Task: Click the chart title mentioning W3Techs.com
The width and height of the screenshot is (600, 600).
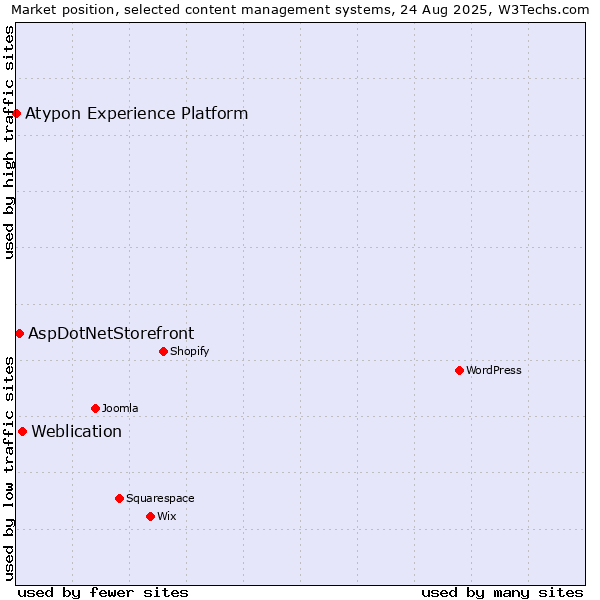Action: 300,10
